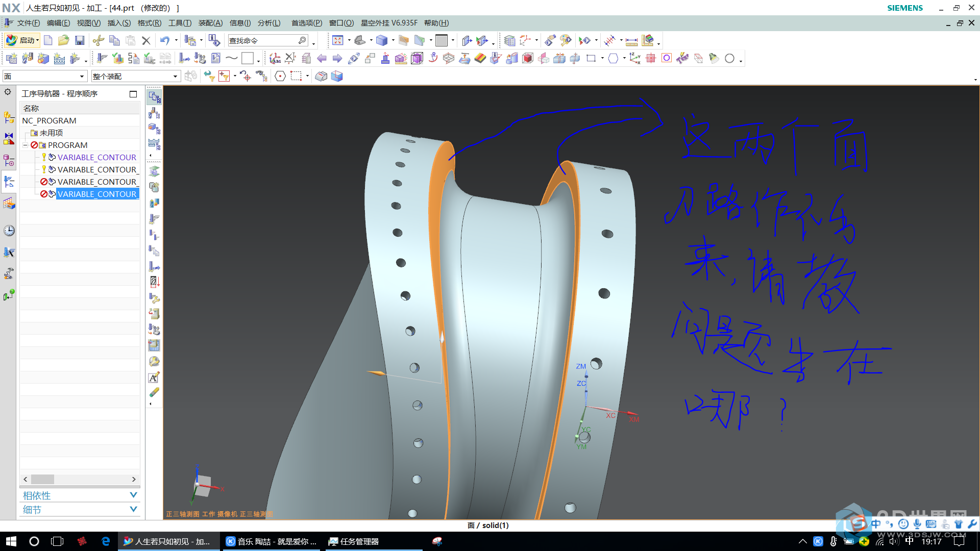Switch to Machine Tool View icon

pyautogui.click(x=154, y=113)
